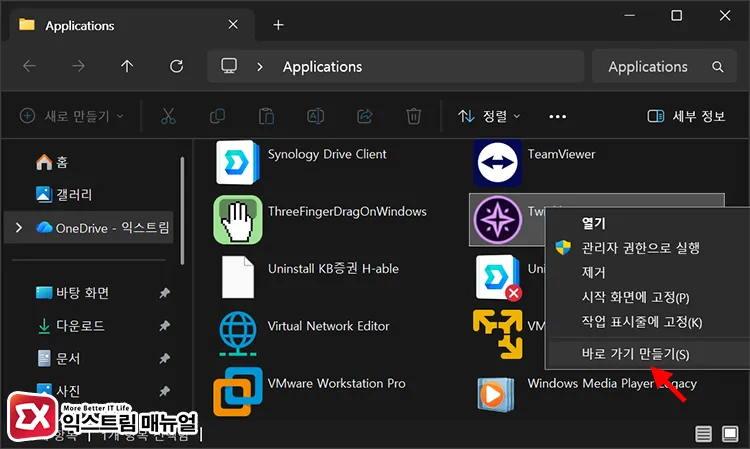
Task: Select the TeamViewer name text
Action: 562,154
